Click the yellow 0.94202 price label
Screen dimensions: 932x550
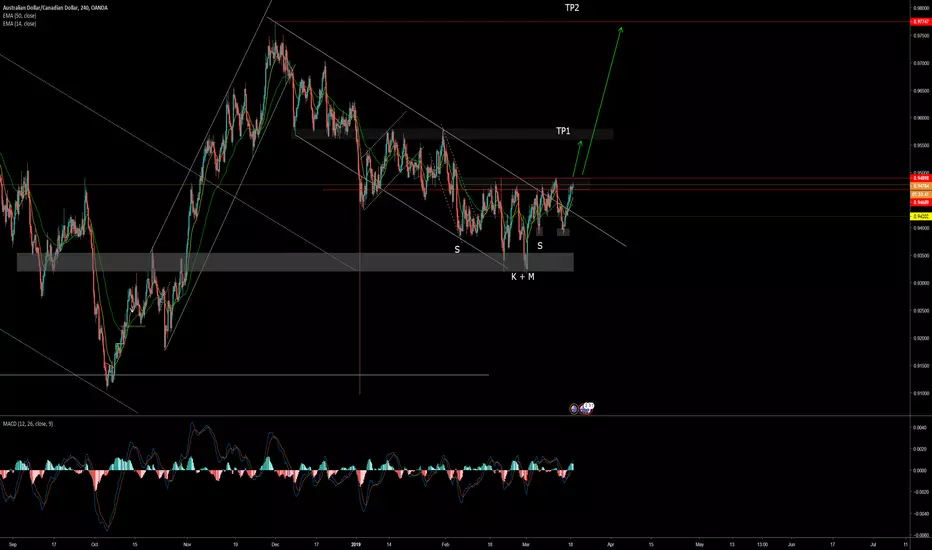pyautogui.click(x=921, y=216)
